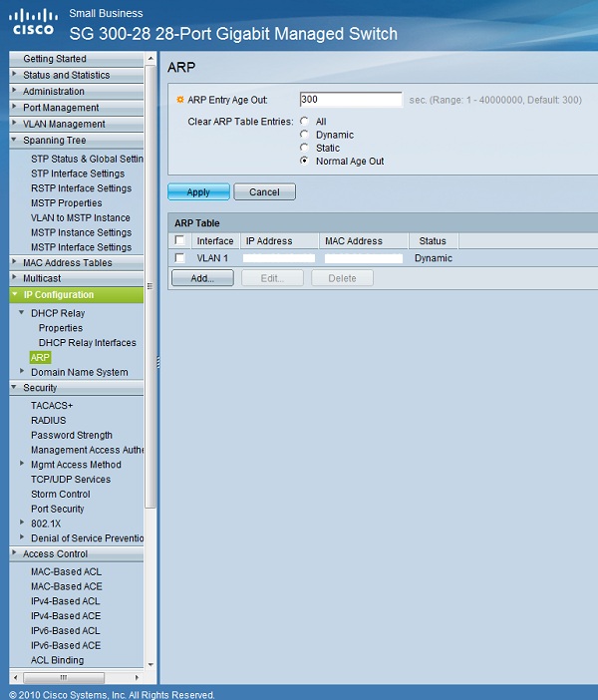Click the Cisco logo
This screenshot has width=598, height=700.
click(x=33, y=23)
